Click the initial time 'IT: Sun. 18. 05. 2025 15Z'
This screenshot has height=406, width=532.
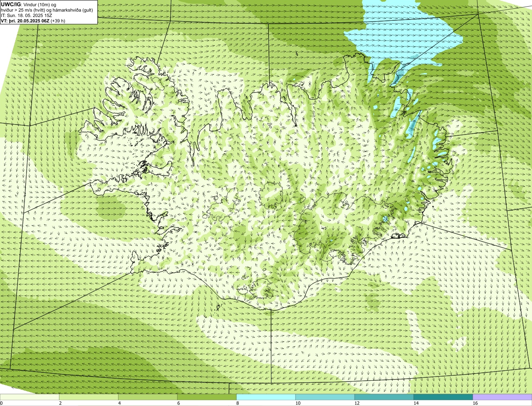click(27, 15)
